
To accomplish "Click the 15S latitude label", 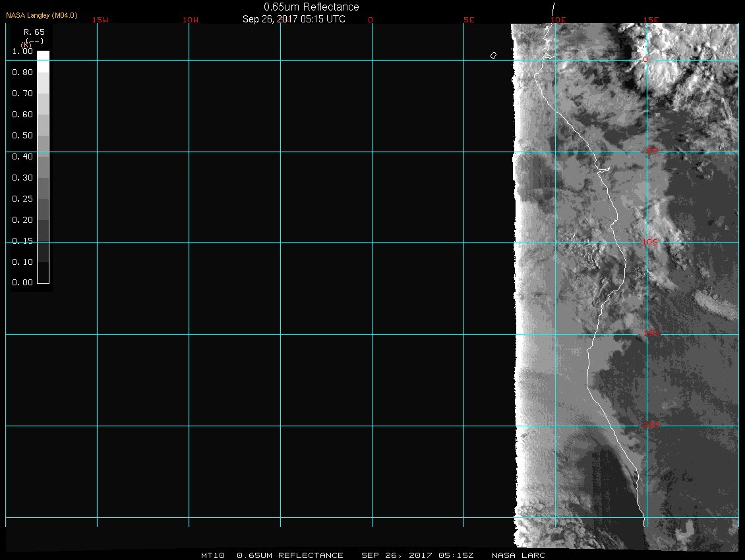I will (x=651, y=333).
